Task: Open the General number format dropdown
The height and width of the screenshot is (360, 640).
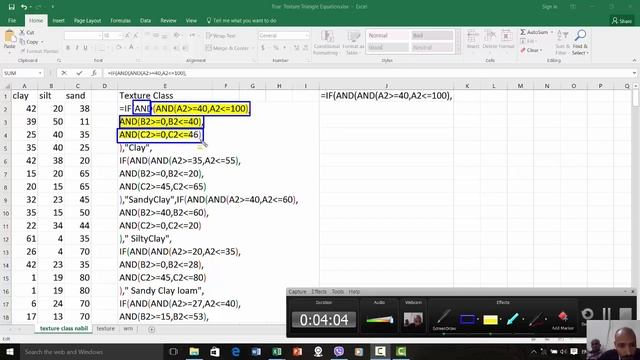Action: point(307,36)
